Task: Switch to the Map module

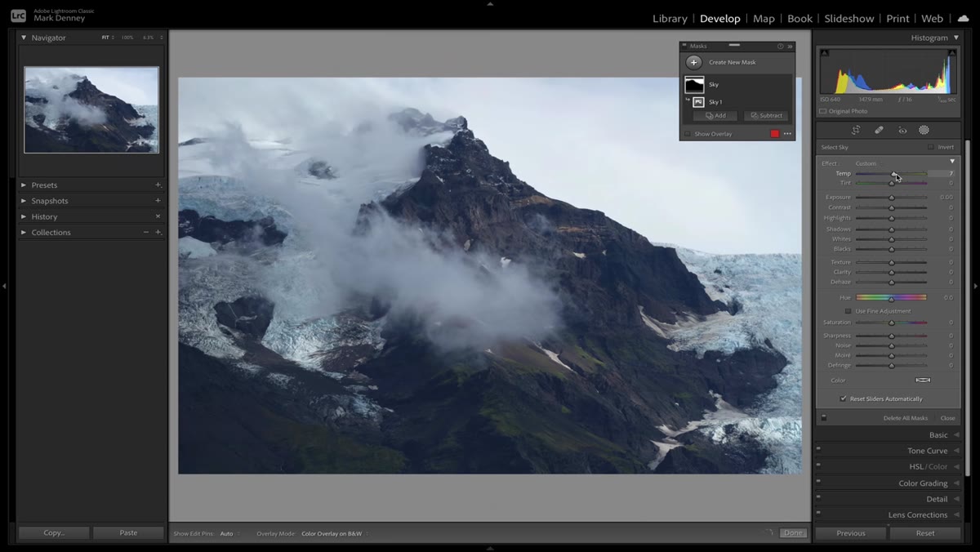Action: 764,18
